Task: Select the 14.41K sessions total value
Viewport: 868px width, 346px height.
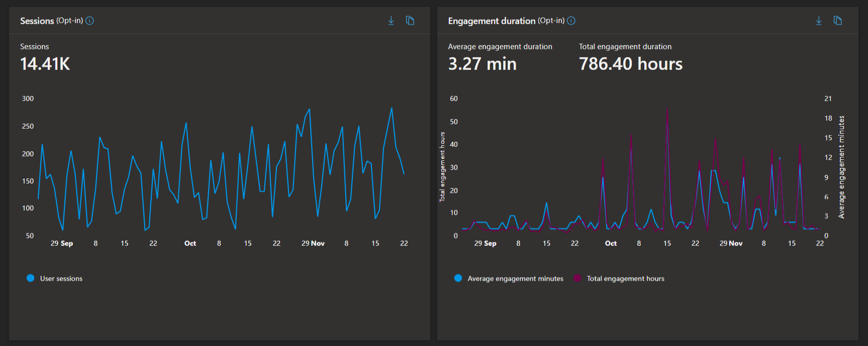Action: (45, 64)
